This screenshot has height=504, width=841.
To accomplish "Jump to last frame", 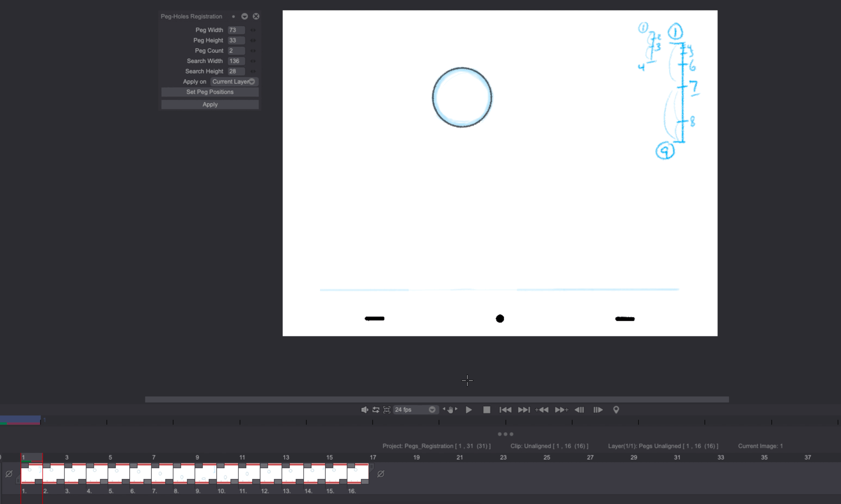I will tap(524, 409).
